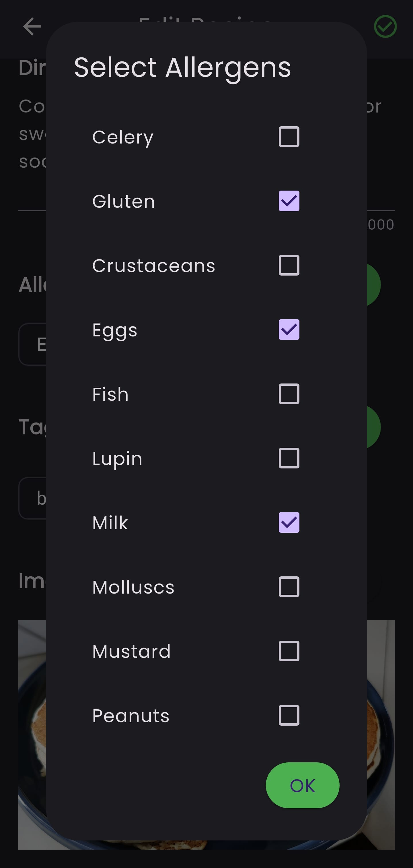Tap the Peanuts row label
Viewport: 413px width, 868px height.
click(x=131, y=716)
